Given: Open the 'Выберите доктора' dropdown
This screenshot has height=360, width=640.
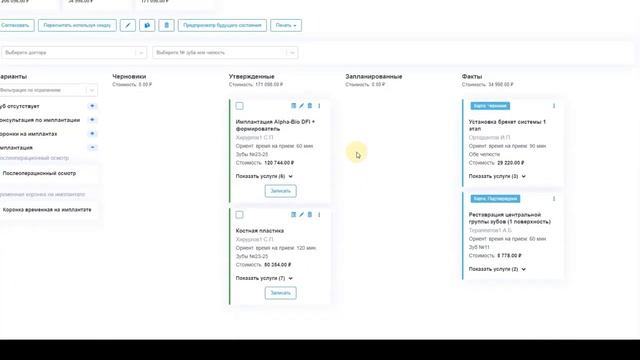Looking at the screenshot, I should [x=73, y=53].
